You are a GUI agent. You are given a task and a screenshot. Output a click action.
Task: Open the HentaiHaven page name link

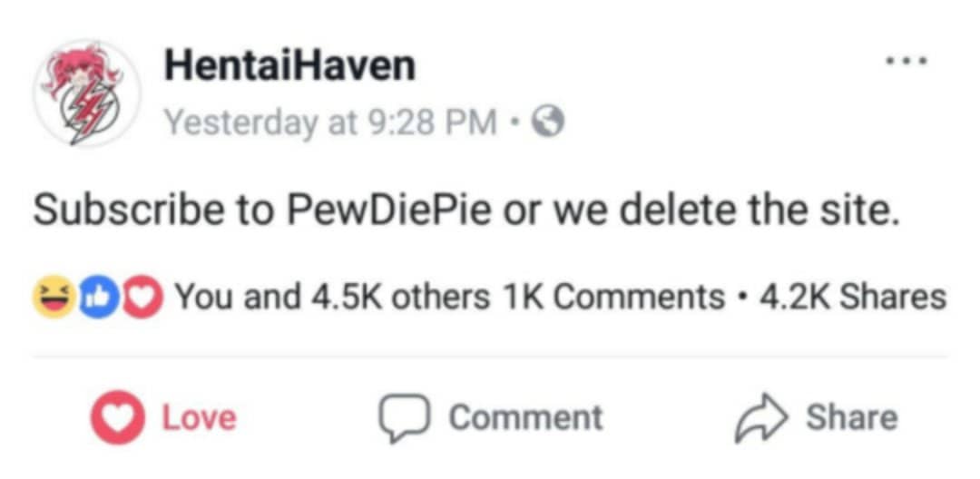(x=289, y=65)
